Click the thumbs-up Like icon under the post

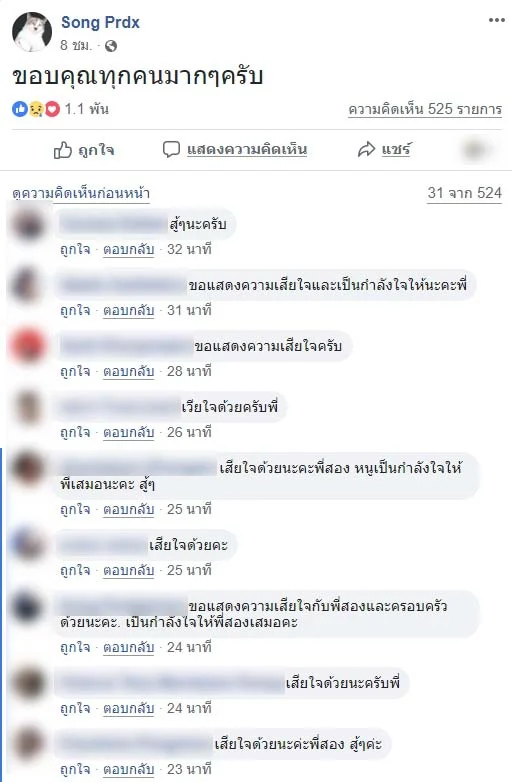tap(63, 150)
